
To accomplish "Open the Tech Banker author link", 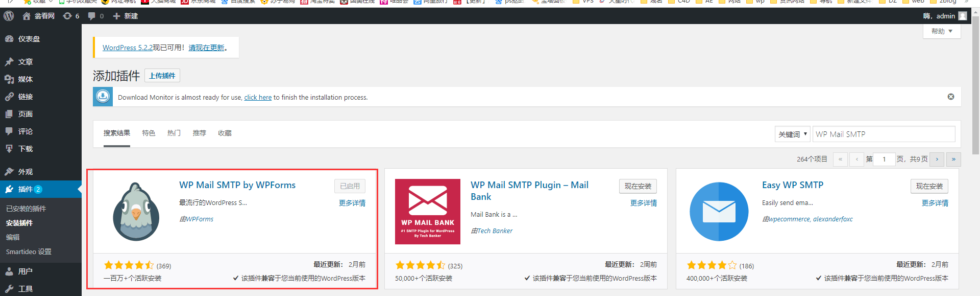I will click(495, 231).
